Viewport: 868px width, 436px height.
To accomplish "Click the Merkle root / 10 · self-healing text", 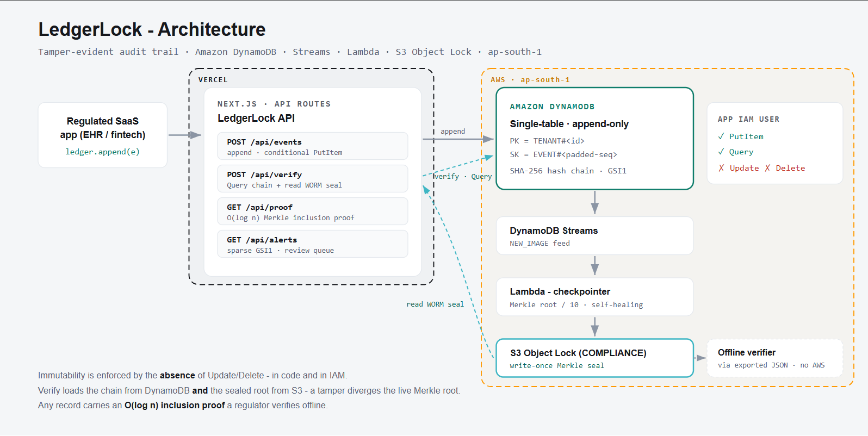I will pos(576,305).
